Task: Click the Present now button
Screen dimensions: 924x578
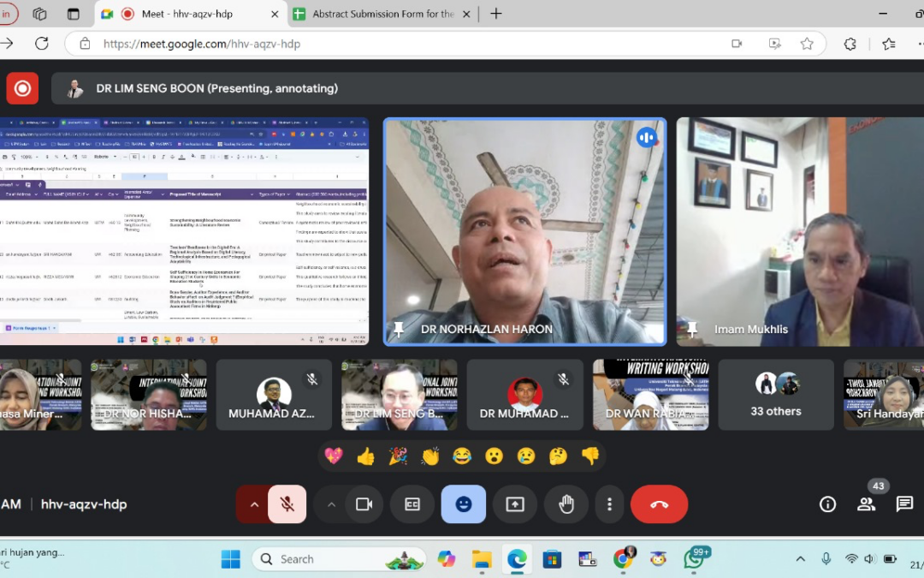Action: click(x=514, y=504)
